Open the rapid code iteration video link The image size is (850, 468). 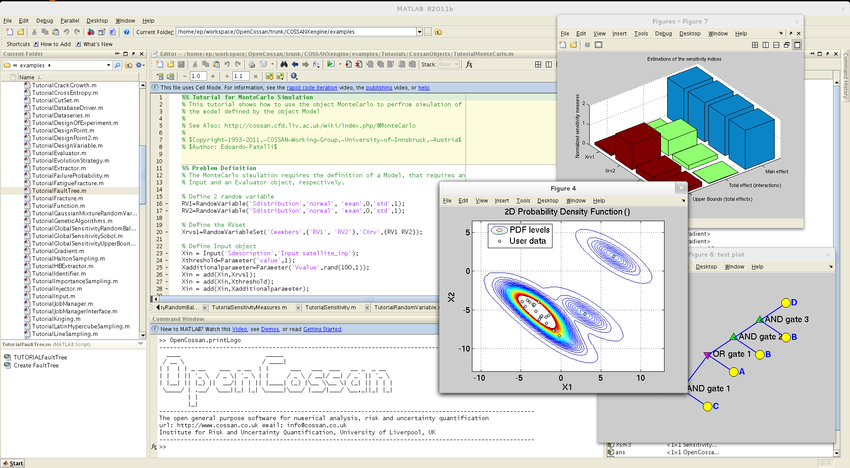point(312,87)
